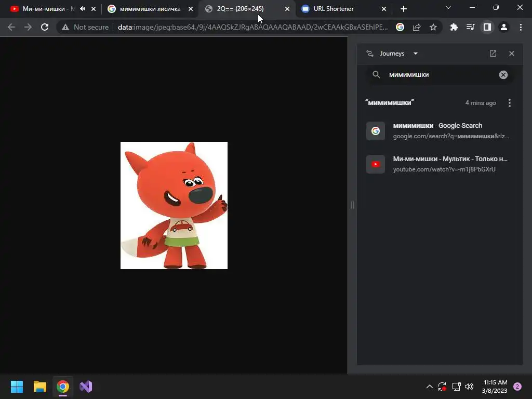The image size is (532, 399).
Task: Click the journey title "мимимишки" heading
Action: click(x=390, y=102)
